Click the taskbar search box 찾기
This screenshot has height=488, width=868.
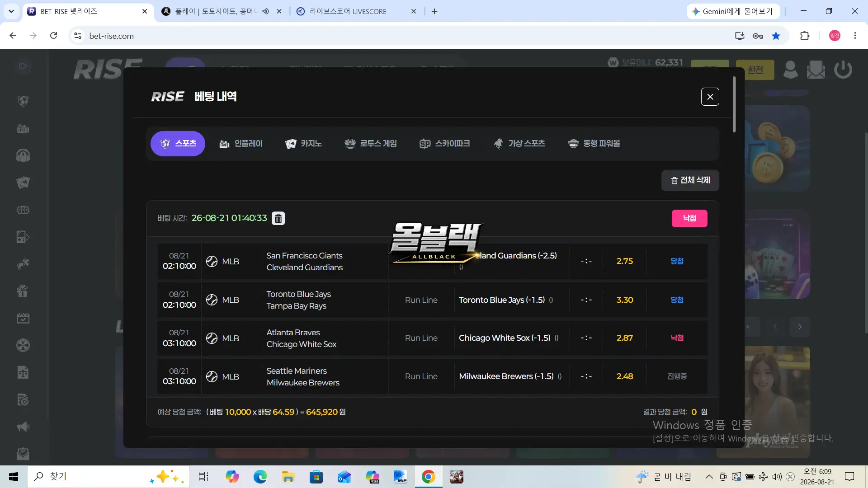[108, 477]
